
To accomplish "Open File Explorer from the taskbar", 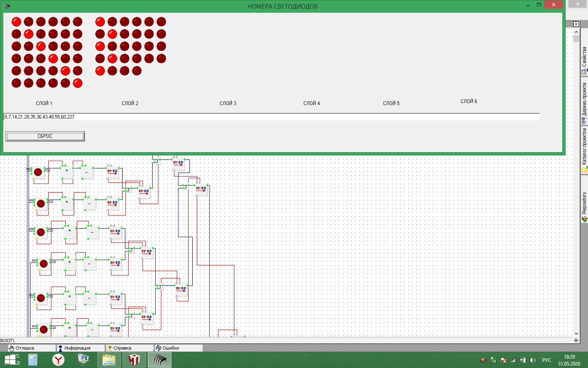I will point(109,360).
